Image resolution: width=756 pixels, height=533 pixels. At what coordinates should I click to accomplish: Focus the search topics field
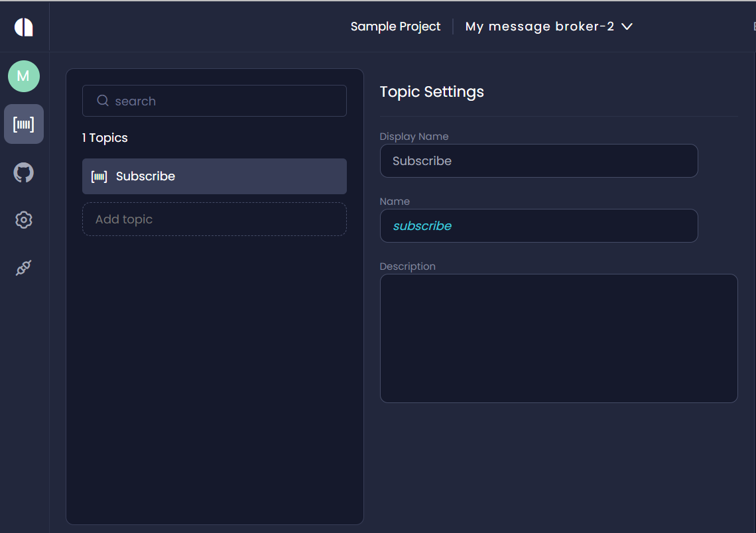(x=225, y=101)
